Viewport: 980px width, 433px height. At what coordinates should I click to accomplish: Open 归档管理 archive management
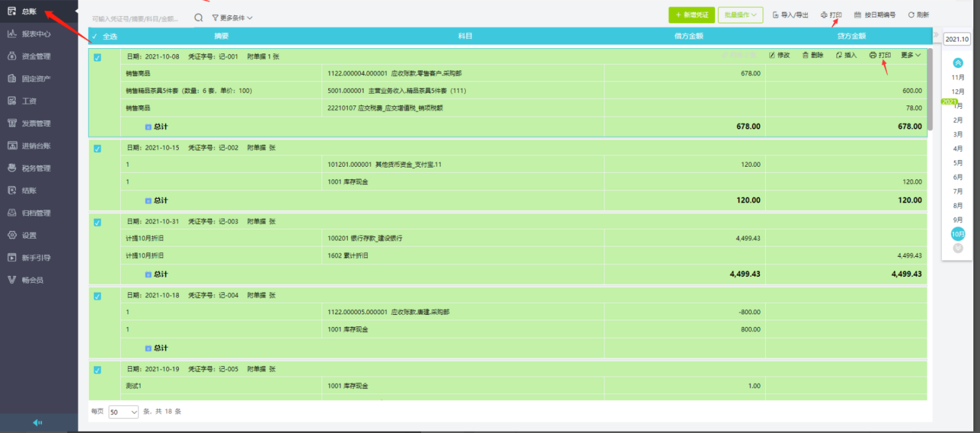(36, 213)
